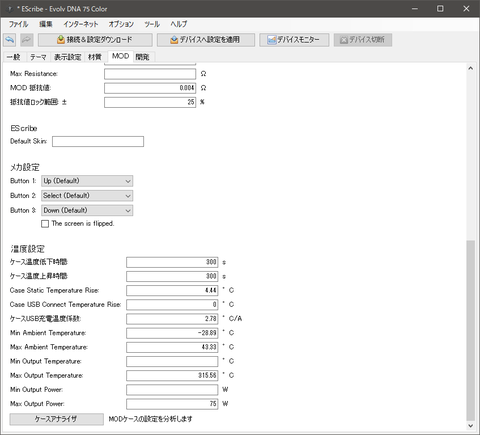Click Case Static Temperature Rise field
Image resolution: width=480 pixels, height=435 pixels.
(172, 290)
